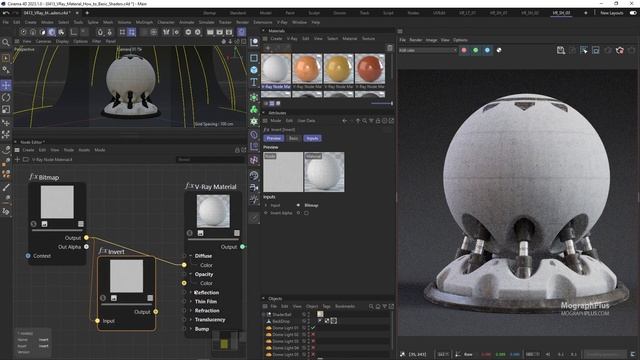The width and height of the screenshot is (640, 360).
Task: Expand the Thin Film section in node
Action: [191, 302]
